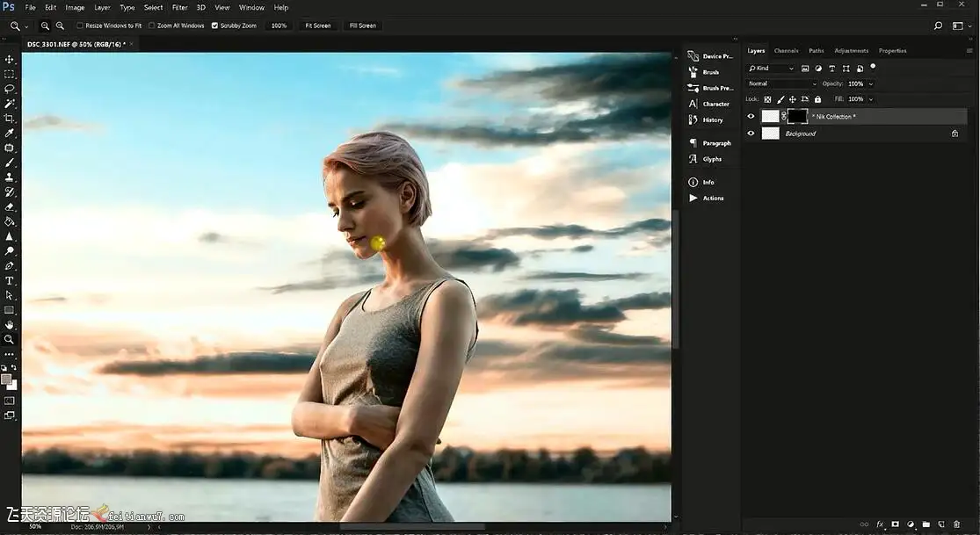
Task: Expand the Opacity slider dropdown
Action: [x=870, y=83]
